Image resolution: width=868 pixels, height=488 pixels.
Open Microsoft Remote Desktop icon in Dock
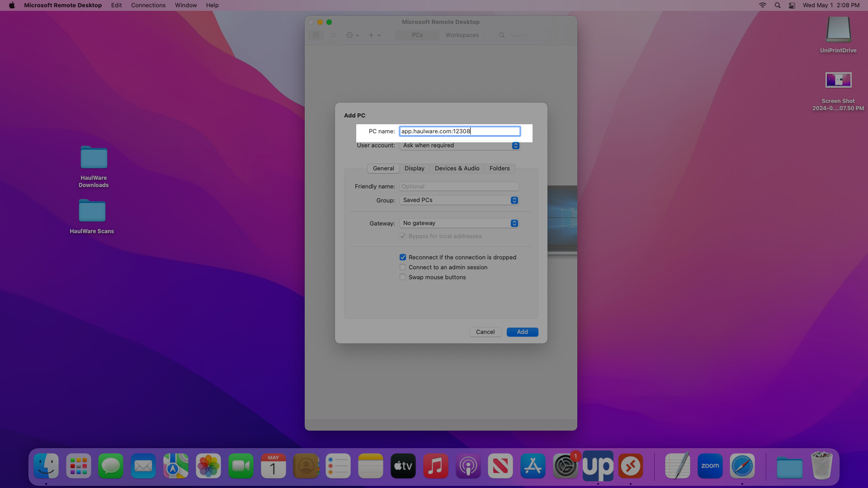tap(630, 466)
